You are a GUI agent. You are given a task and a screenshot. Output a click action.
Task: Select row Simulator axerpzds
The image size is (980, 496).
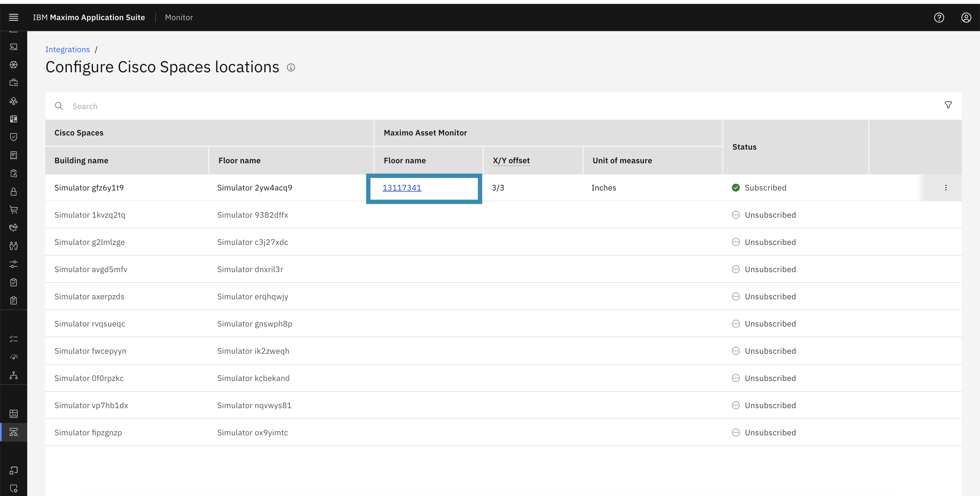point(503,296)
